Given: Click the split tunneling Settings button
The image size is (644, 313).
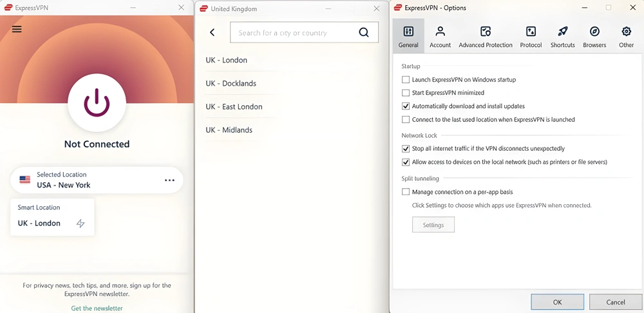Looking at the screenshot, I should (x=433, y=225).
